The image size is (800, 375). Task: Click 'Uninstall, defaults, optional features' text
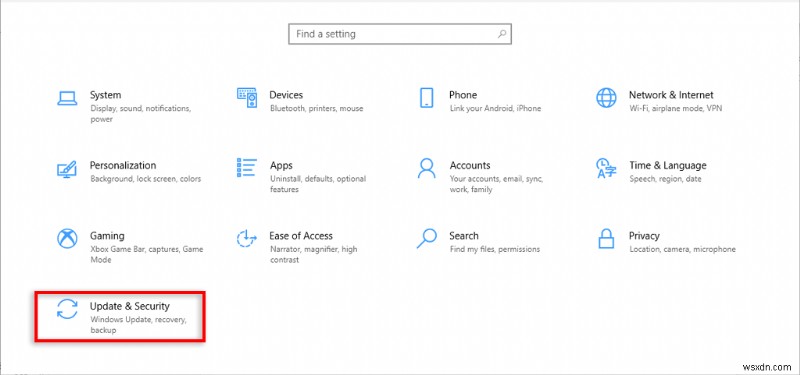318,184
